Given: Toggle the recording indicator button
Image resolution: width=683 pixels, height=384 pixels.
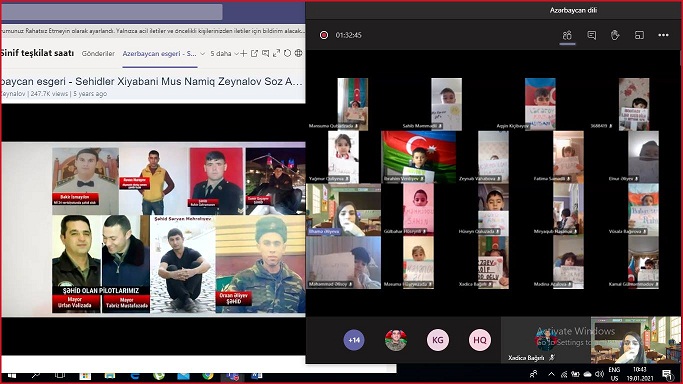Looking at the screenshot, I should (324, 35).
